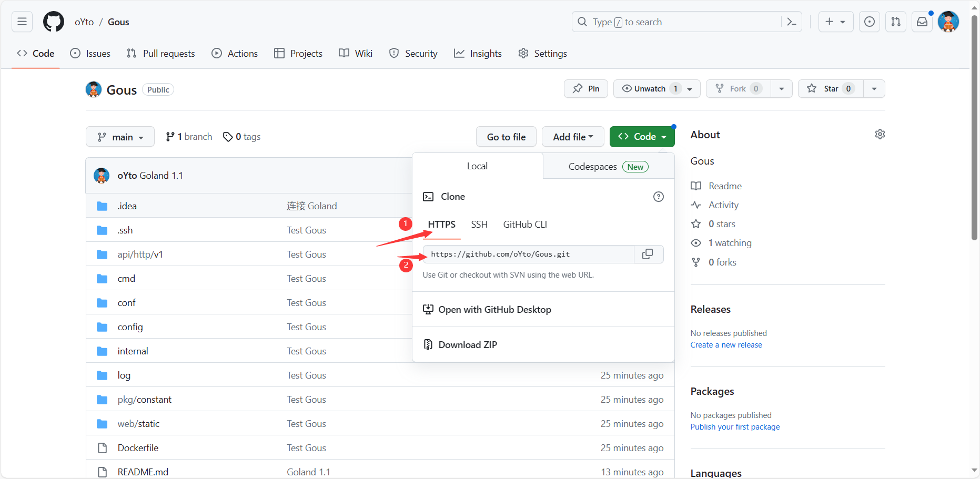
Task: Open the Security tab
Action: tap(413, 53)
